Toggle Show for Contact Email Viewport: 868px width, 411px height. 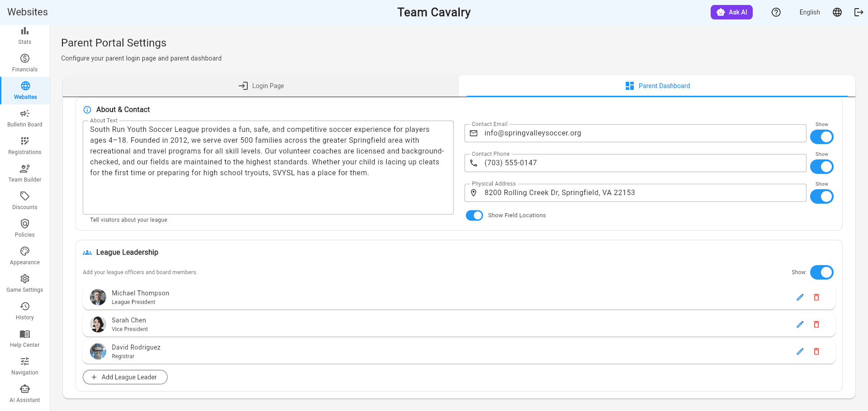click(821, 137)
